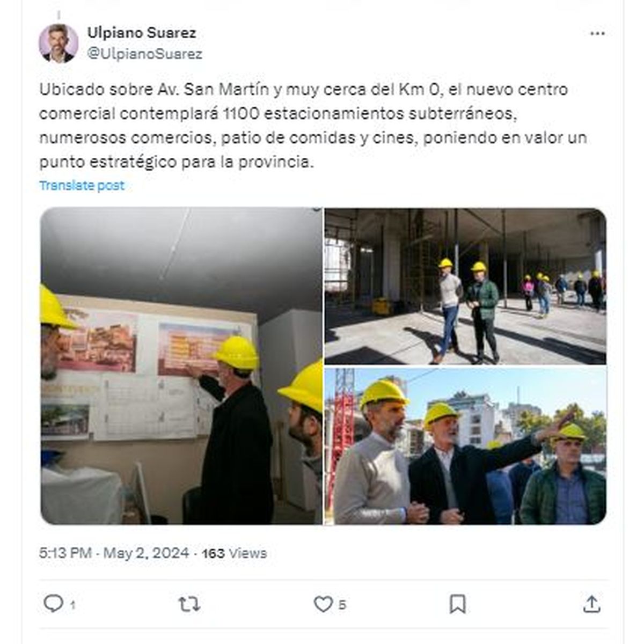Click the 5:13 PM May 2, 2024 timestamp
This screenshot has width=644, height=644.
[x=114, y=553]
